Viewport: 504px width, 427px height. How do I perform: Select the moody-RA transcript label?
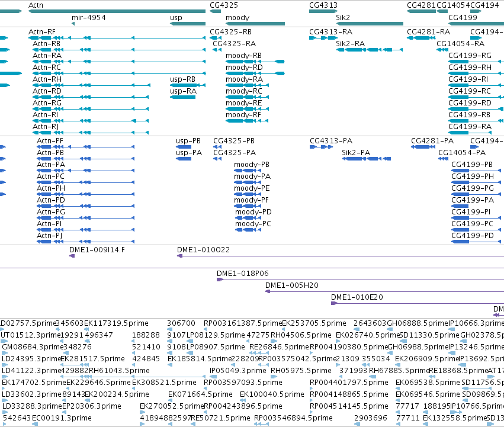(x=244, y=79)
